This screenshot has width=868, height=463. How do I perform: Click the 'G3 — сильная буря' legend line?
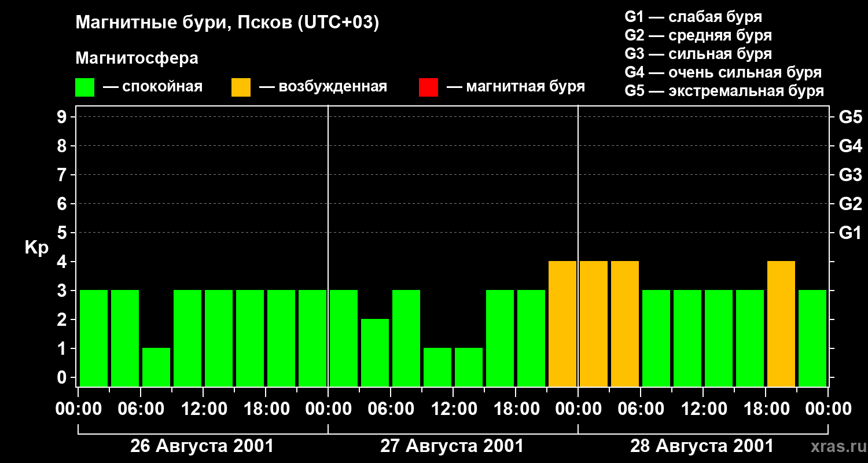tap(698, 54)
